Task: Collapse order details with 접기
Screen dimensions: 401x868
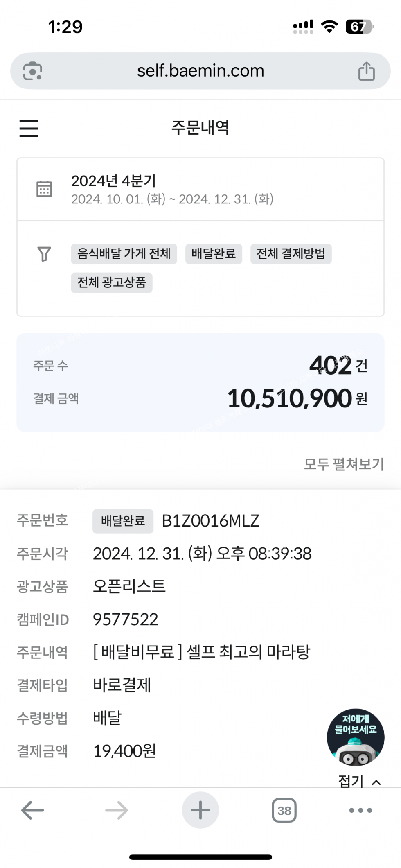Action: tap(359, 781)
